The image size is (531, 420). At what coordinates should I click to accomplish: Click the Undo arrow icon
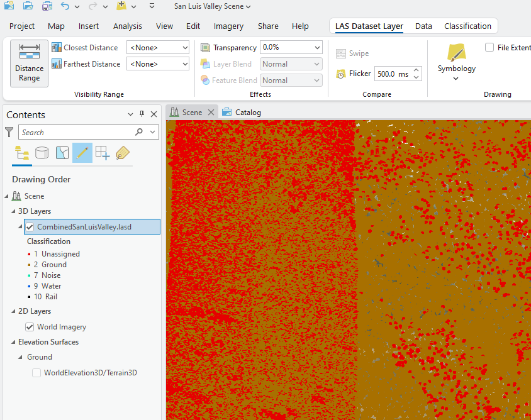point(65,6)
